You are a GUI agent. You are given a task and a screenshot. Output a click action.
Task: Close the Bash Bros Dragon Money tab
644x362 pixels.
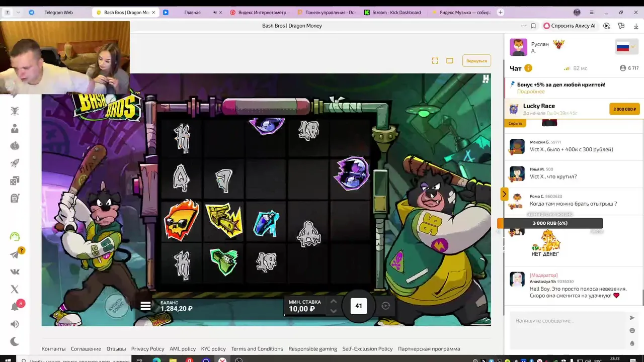point(153,13)
